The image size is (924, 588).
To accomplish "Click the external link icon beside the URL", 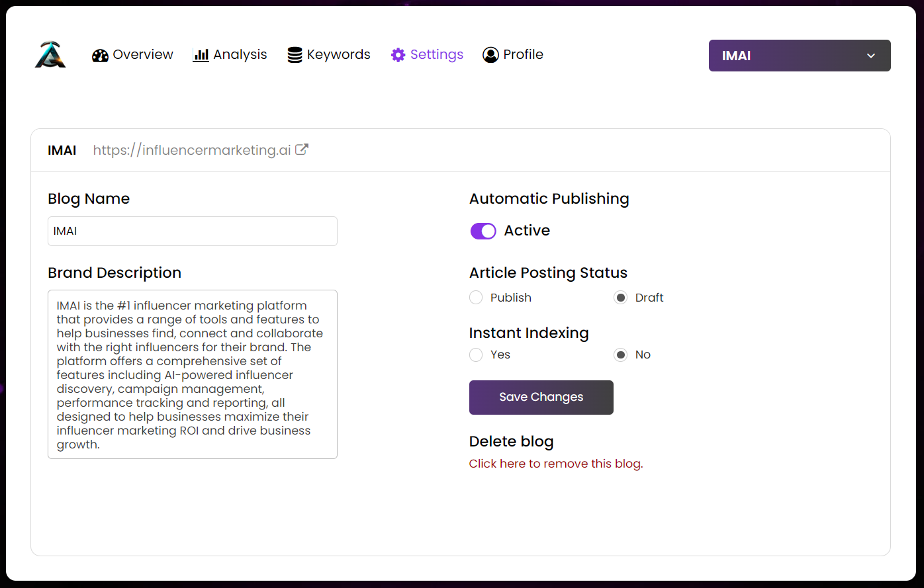I will click(x=302, y=149).
